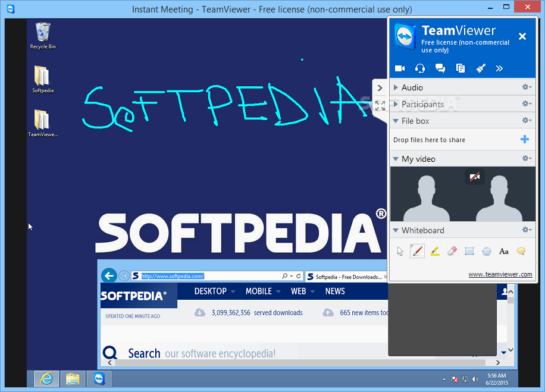Open the www.teamviewer.com link
Viewport: 545px width, 392px height.
pyautogui.click(x=500, y=274)
